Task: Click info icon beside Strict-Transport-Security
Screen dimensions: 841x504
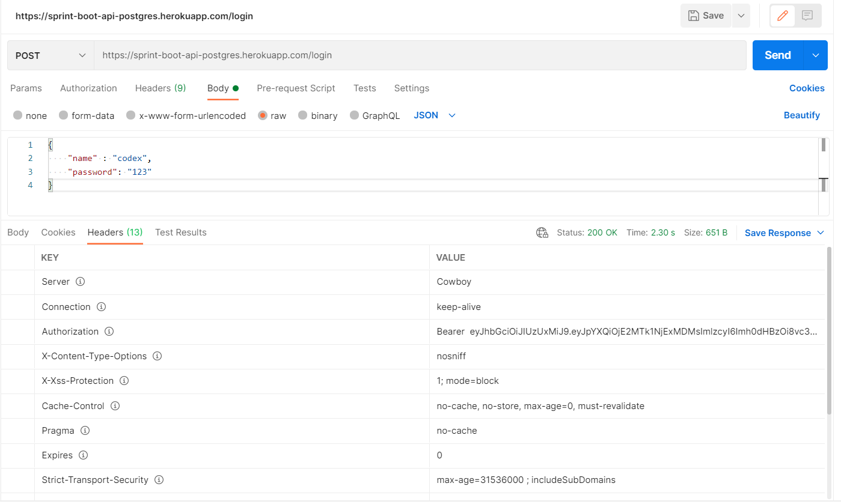Action: click(x=159, y=480)
